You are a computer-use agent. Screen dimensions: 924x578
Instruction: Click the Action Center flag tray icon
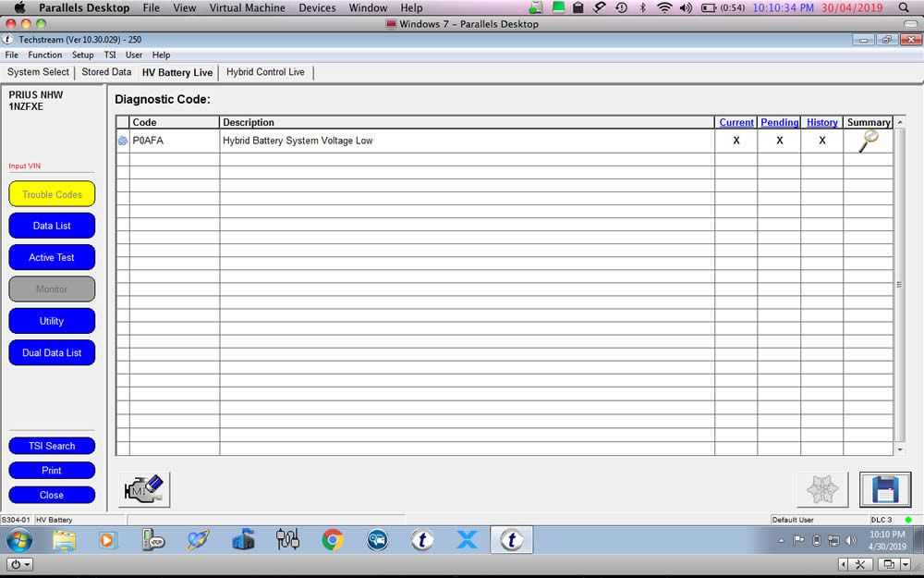pos(798,540)
